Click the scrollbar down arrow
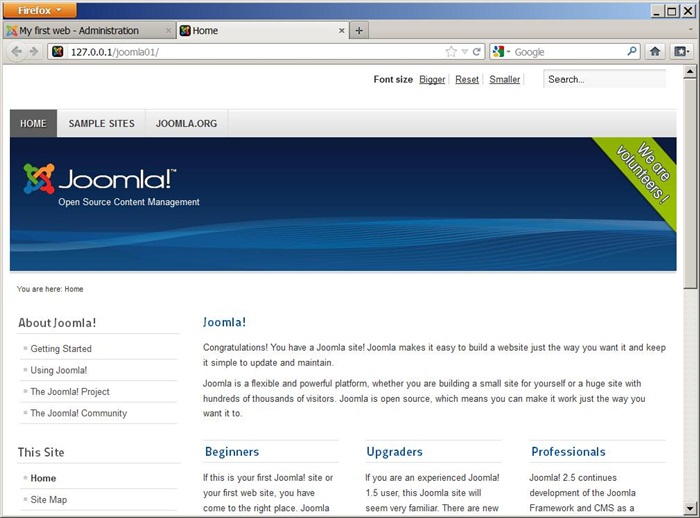This screenshot has width=700, height=518. pyautogui.click(x=690, y=508)
